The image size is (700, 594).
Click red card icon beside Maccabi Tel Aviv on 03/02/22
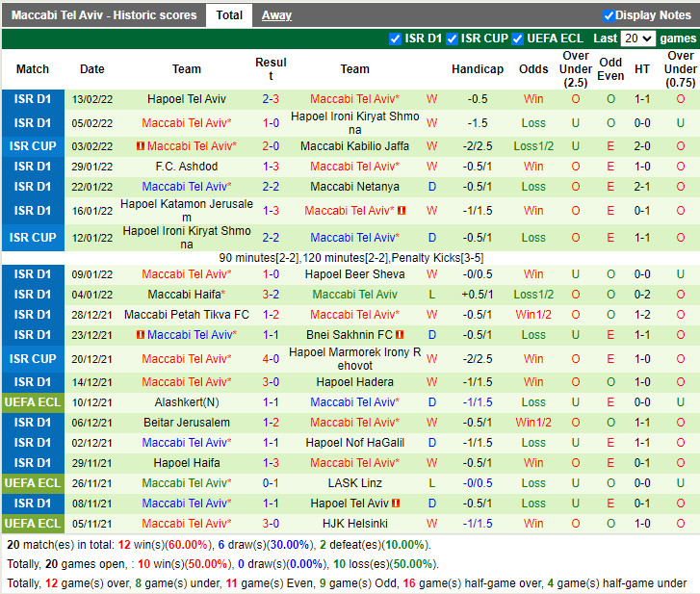(x=141, y=146)
